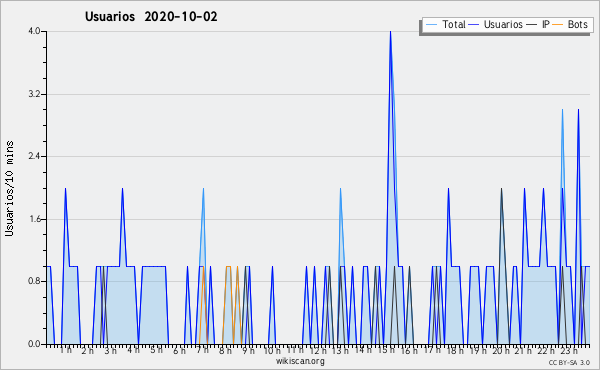The width and height of the screenshot is (600, 370).
Task: Click the y-axis value 0.8
Action: 34,282
